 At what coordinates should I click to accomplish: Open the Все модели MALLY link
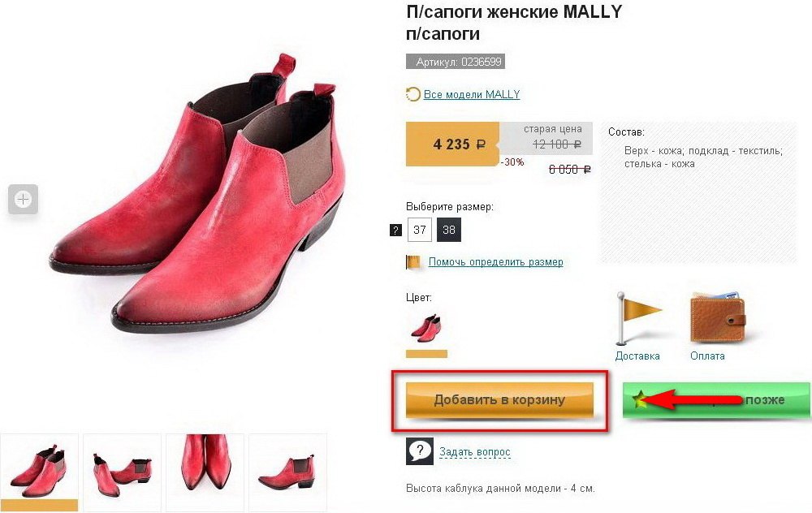pyautogui.click(x=472, y=94)
